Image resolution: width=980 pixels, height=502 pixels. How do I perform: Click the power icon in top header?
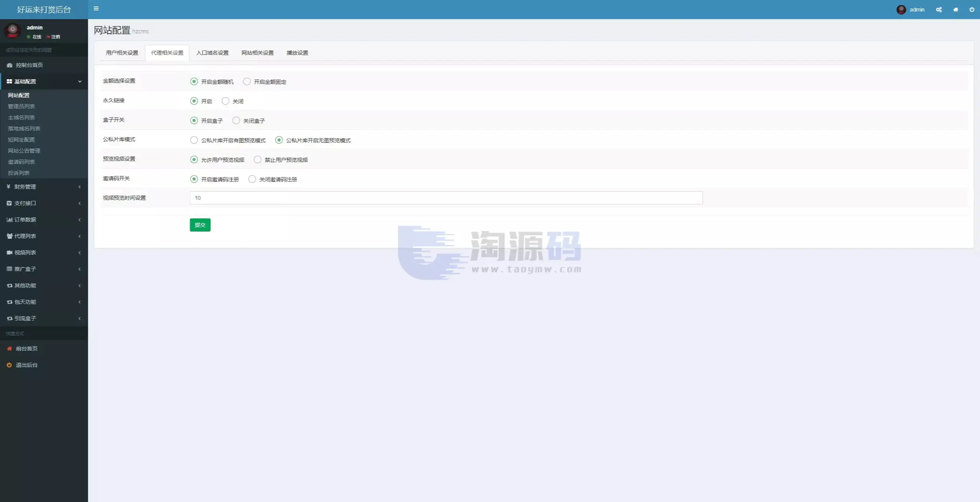pos(972,10)
